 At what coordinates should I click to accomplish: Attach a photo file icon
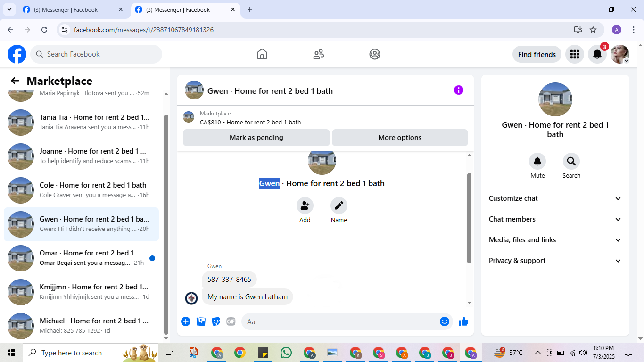click(x=201, y=321)
